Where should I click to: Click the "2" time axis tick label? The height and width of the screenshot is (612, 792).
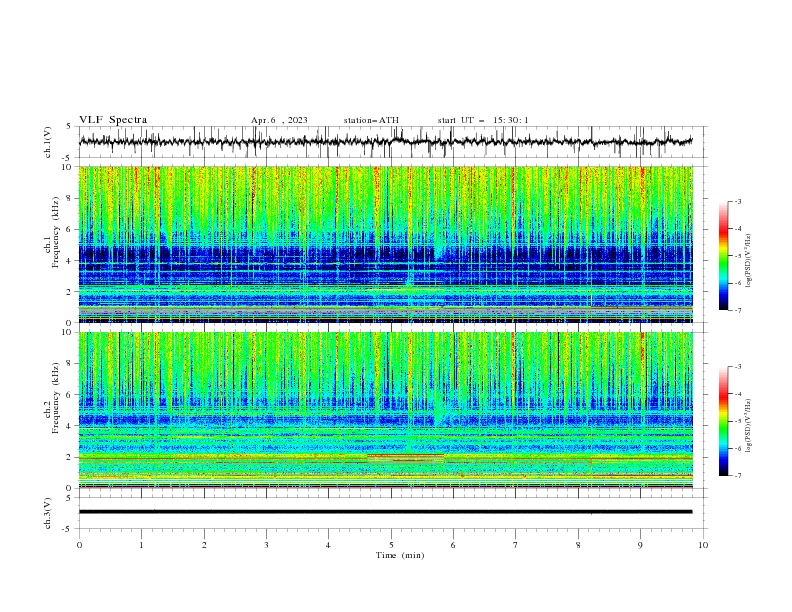[x=204, y=545]
